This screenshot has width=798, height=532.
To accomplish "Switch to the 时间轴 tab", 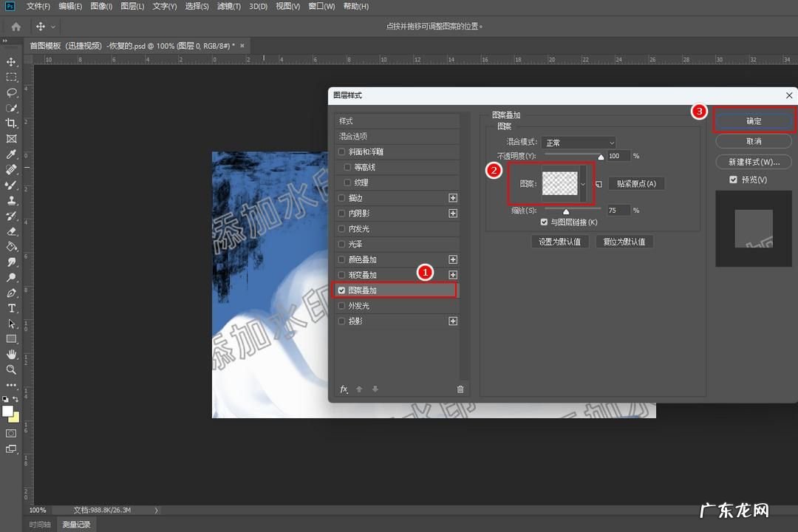I will tap(40, 525).
